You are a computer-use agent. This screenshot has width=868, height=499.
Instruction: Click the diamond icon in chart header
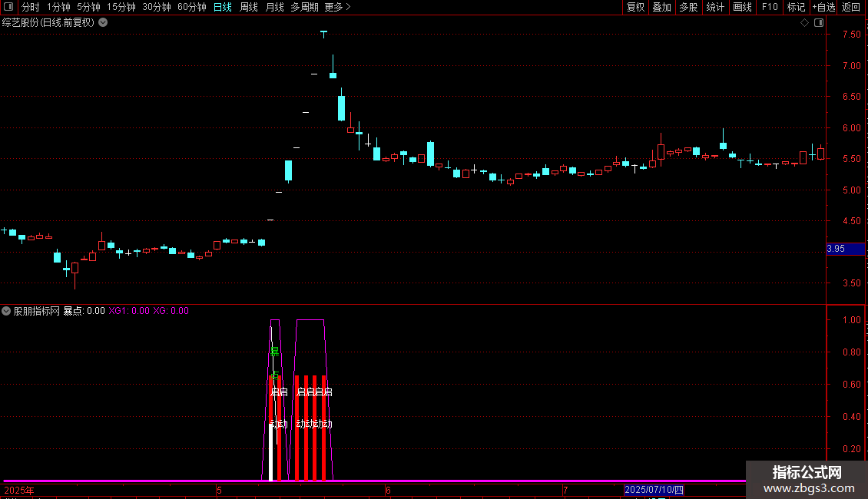[804, 23]
